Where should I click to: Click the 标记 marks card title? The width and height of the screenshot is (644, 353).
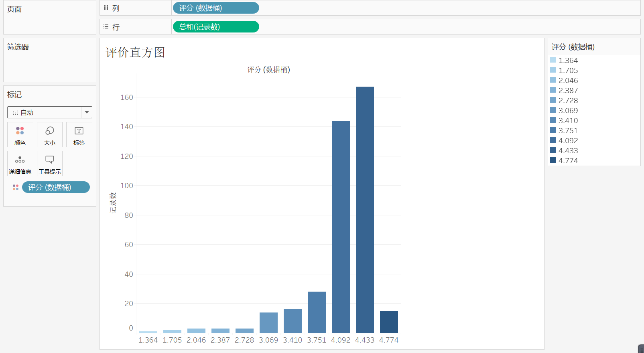[14, 95]
